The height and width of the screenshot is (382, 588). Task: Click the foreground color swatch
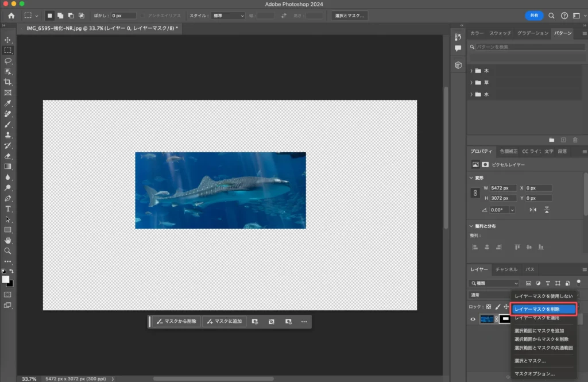point(6,279)
